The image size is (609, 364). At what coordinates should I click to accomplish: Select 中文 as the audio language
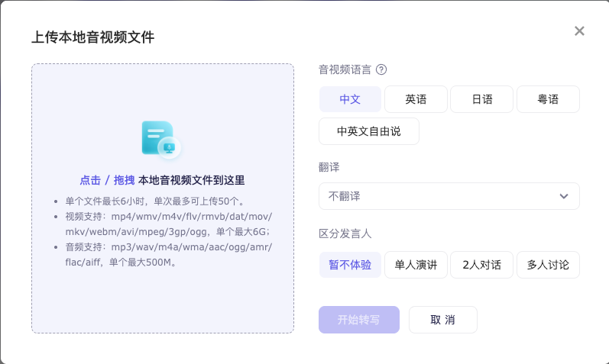[350, 99]
